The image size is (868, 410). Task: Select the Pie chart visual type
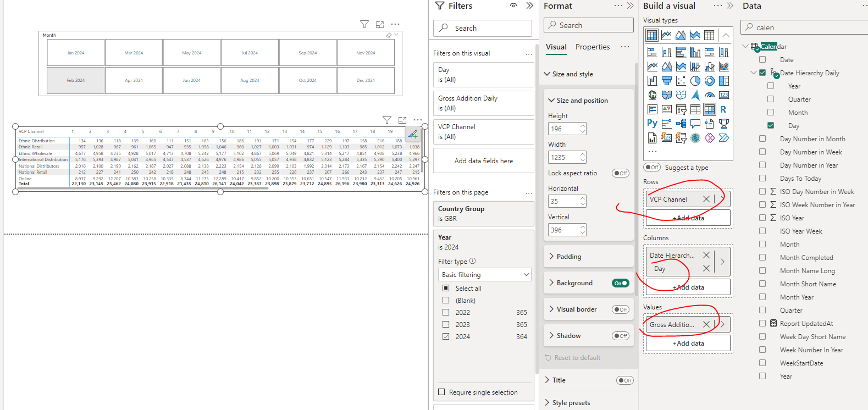coord(695,81)
